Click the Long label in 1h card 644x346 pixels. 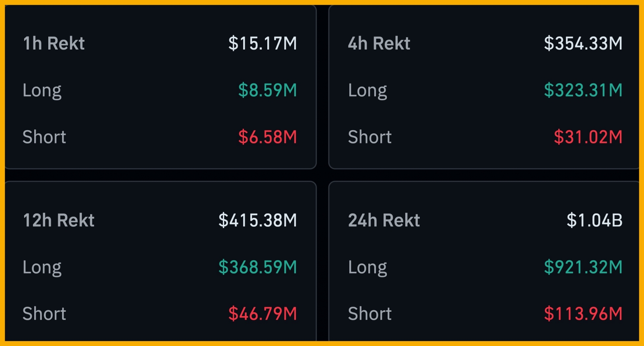click(x=42, y=91)
